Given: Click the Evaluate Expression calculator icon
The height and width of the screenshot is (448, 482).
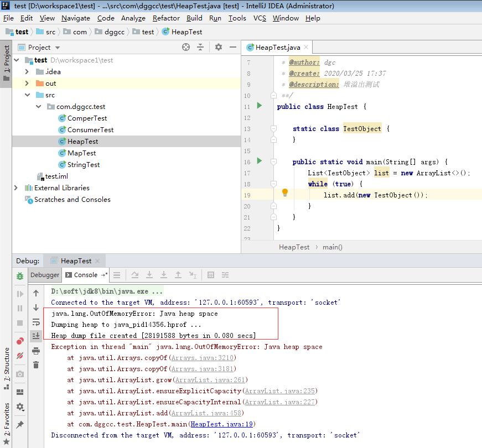Looking at the screenshot, I should [x=211, y=275].
